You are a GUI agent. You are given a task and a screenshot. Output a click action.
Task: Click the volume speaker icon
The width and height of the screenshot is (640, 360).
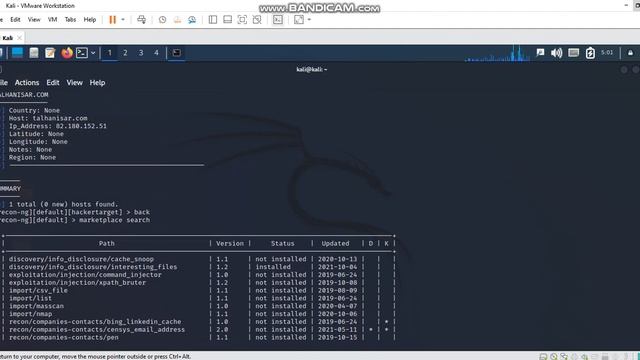pos(556,53)
